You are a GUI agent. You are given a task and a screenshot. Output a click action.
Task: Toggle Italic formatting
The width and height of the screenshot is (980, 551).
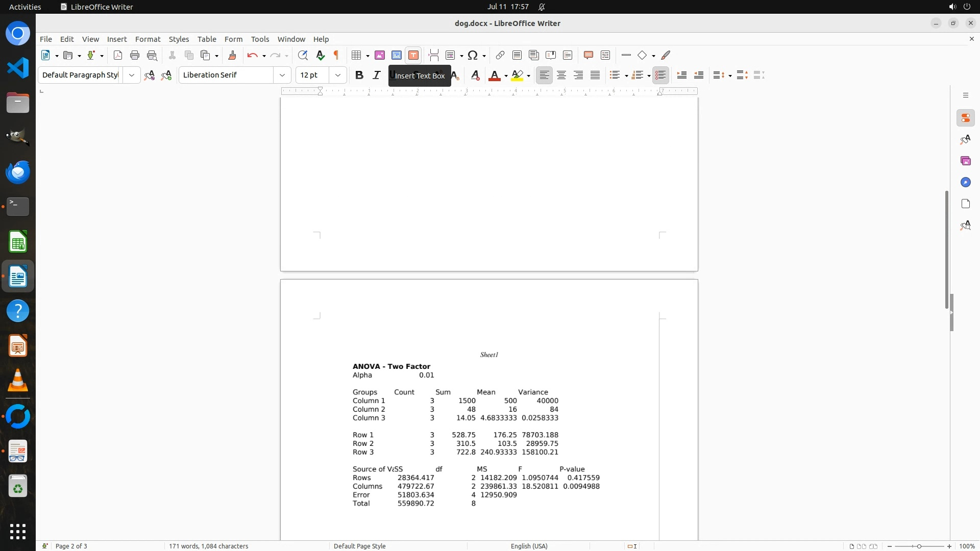click(376, 75)
